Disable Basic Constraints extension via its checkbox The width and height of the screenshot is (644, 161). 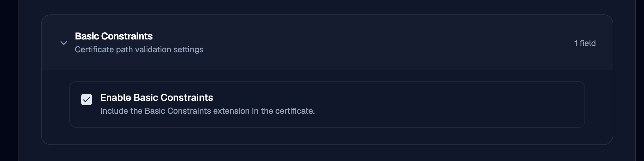click(86, 100)
